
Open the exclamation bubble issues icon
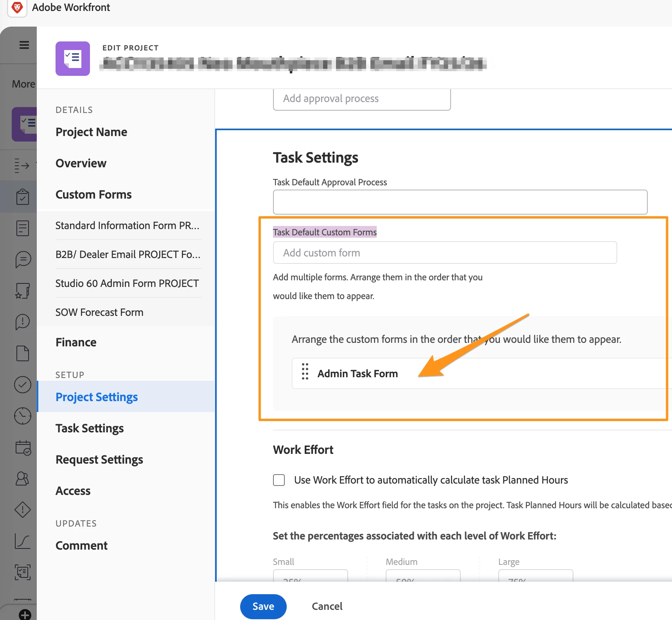pyautogui.click(x=23, y=322)
